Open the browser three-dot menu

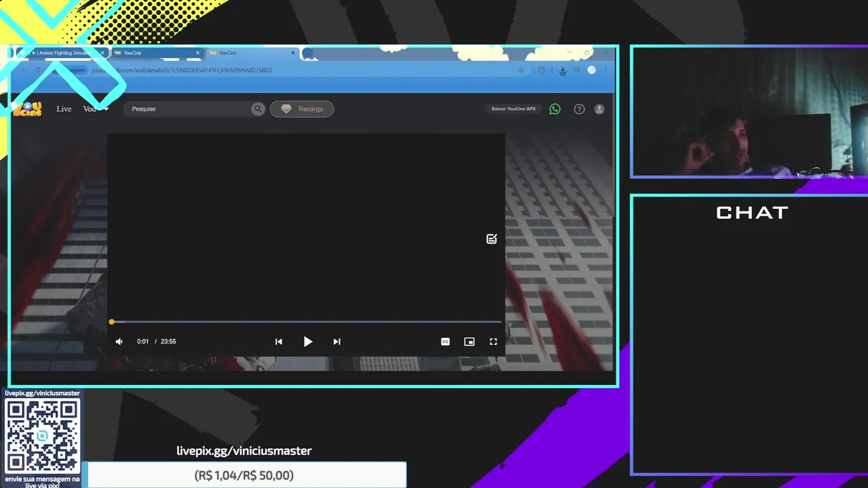point(606,70)
